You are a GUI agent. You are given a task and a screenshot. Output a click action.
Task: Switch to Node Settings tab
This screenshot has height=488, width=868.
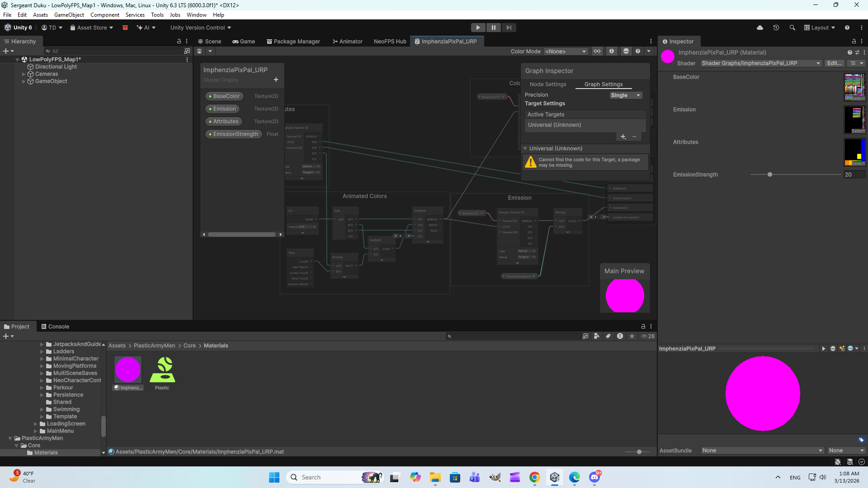548,84
